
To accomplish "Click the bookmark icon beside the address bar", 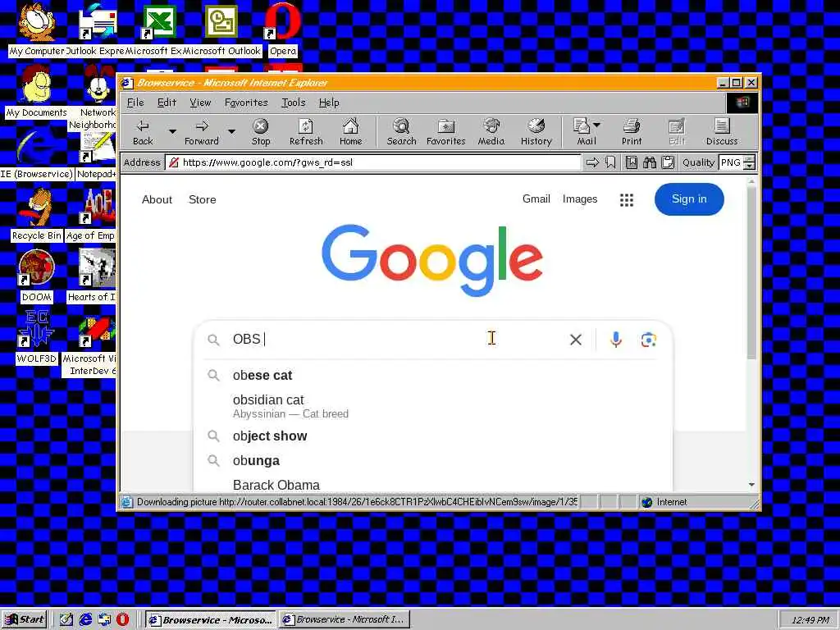I will click(x=610, y=162).
